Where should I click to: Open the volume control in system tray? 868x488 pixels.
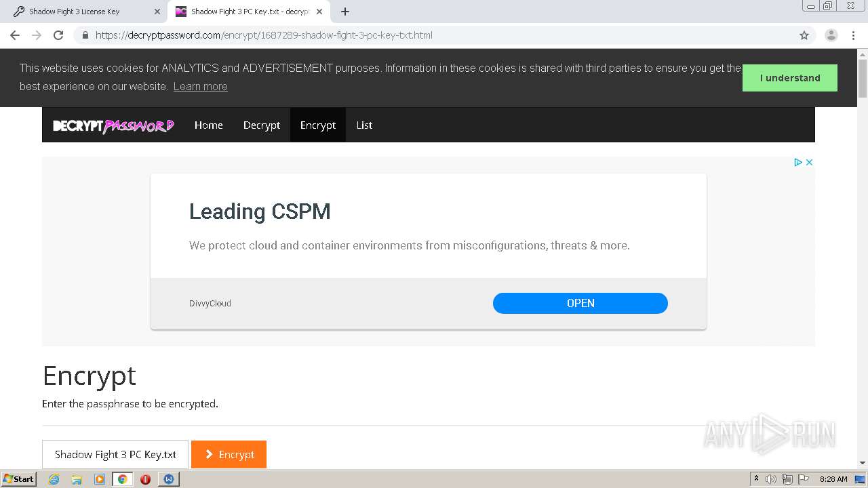pos(771,479)
